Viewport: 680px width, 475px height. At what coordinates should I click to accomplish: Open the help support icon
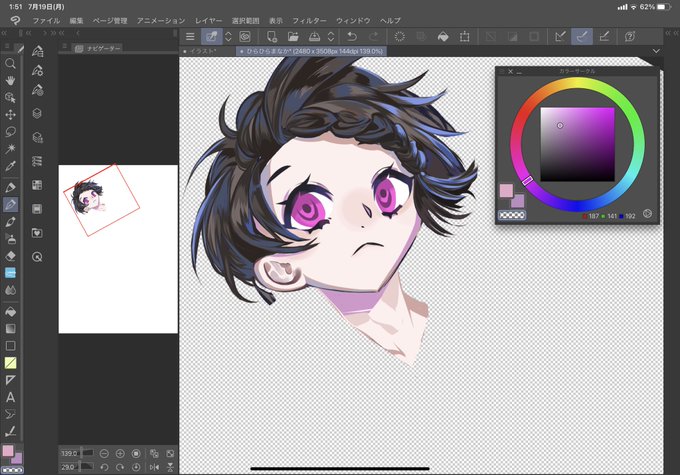tap(630, 37)
